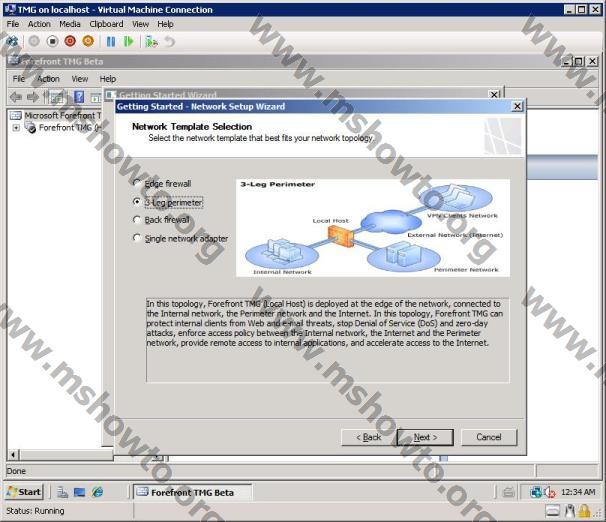Click the security alert tray icon

(x=550, y=492)
